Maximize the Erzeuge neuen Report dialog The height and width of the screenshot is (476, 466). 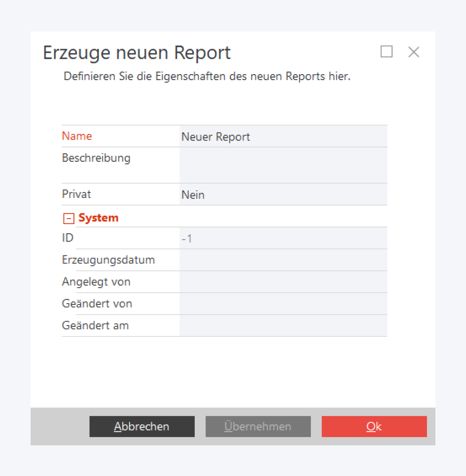coord(386,52)
